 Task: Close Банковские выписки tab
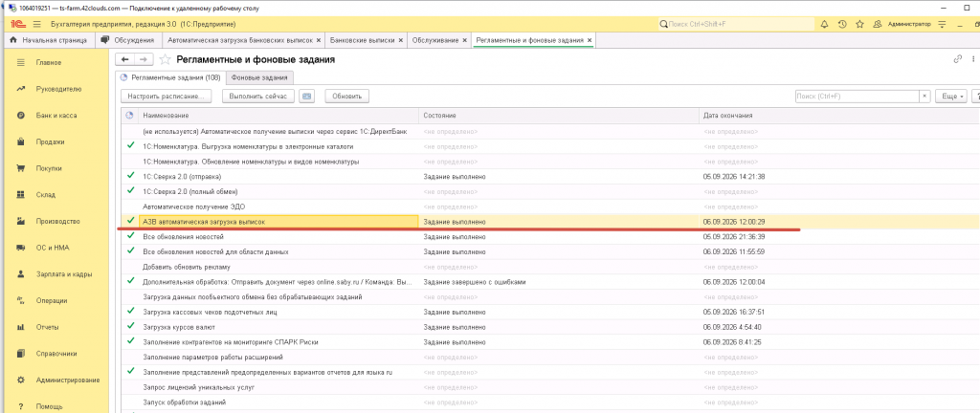(401, 40)
